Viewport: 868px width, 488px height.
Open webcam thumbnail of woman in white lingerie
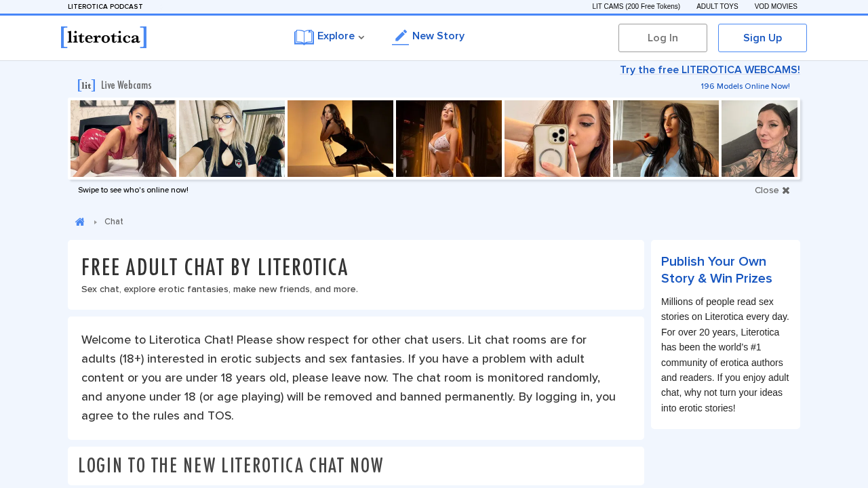449,139
